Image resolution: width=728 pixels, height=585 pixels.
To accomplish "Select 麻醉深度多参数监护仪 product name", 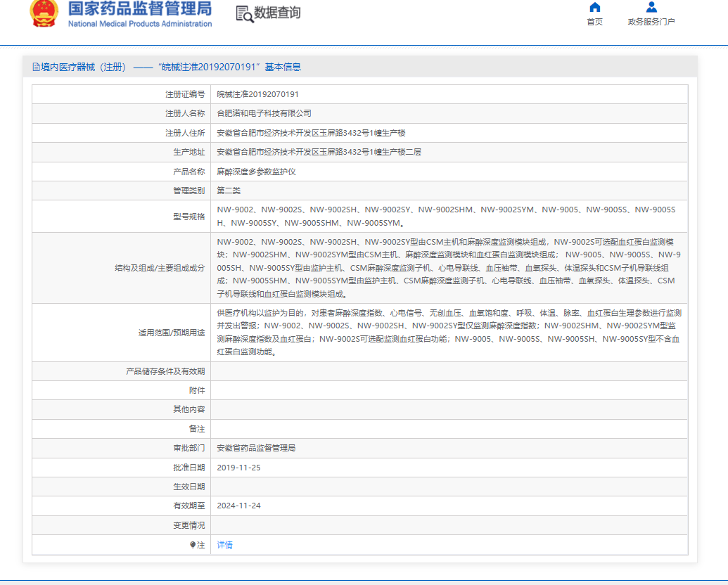I will (256, 172).
